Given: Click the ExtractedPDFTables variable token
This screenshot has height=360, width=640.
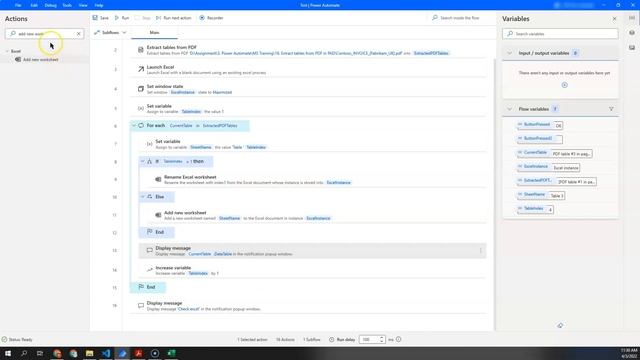Looking at the screenshot, I should [x=431, y=53].
